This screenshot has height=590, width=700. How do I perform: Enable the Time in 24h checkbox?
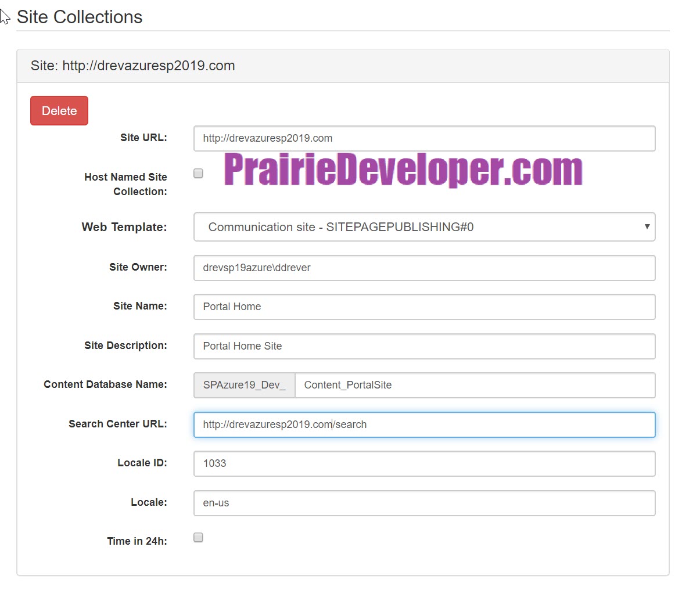tap(198, 537)
